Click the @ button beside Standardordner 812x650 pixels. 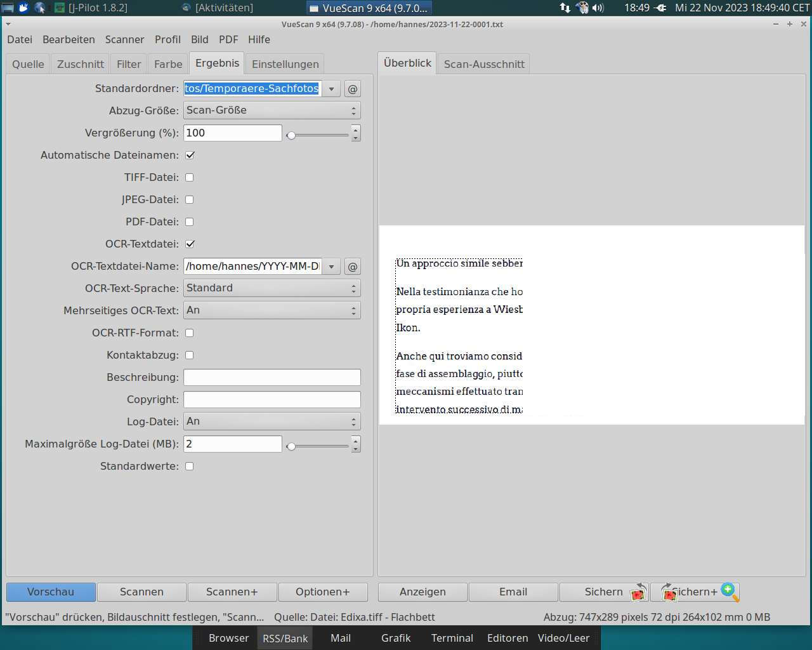click(353, 89)
